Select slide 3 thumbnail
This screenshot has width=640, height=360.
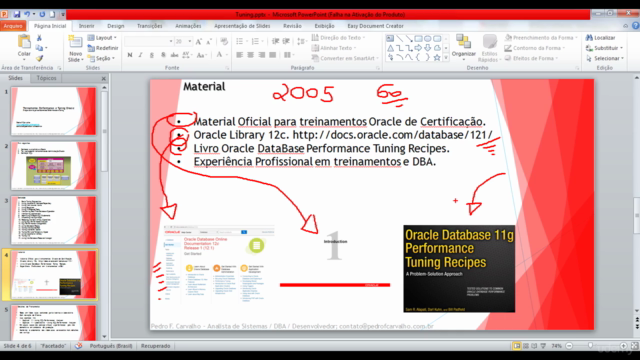(x=53, y=220)
